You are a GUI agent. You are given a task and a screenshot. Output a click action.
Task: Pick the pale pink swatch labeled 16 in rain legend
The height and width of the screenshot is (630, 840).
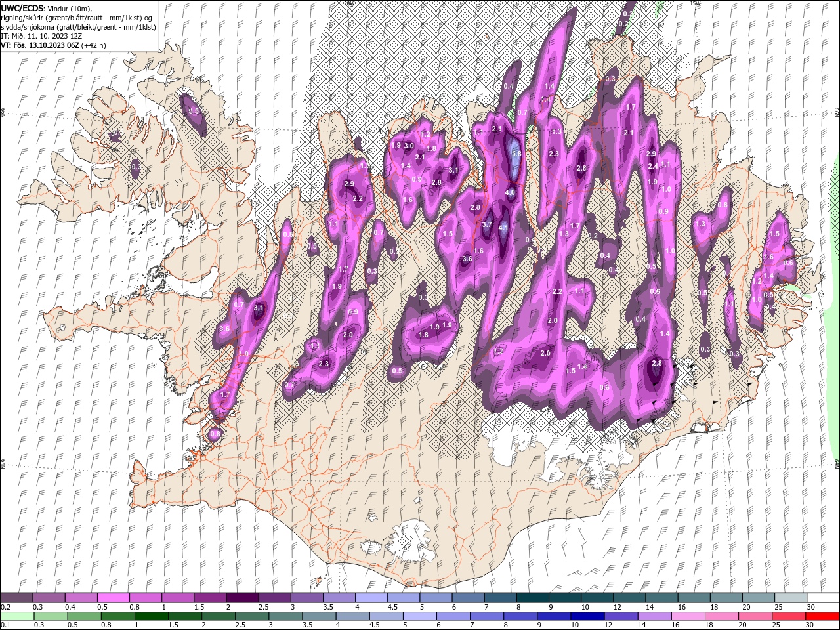(x=688, y=616)
